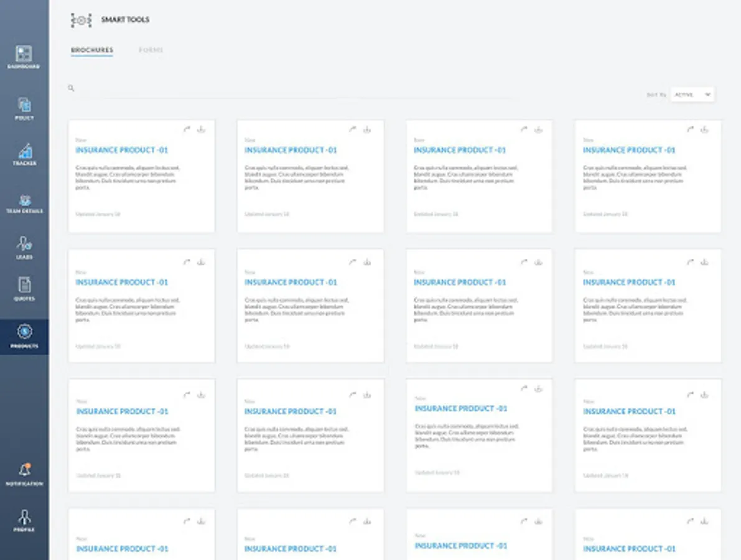Select the highlighted Products sidebar item

24,336
